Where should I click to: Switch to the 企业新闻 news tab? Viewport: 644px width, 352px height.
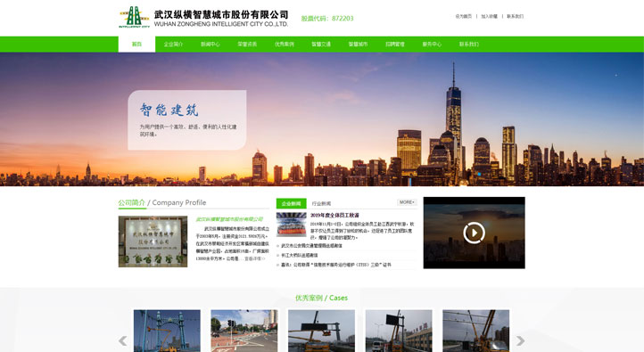[x=291, y=203]
